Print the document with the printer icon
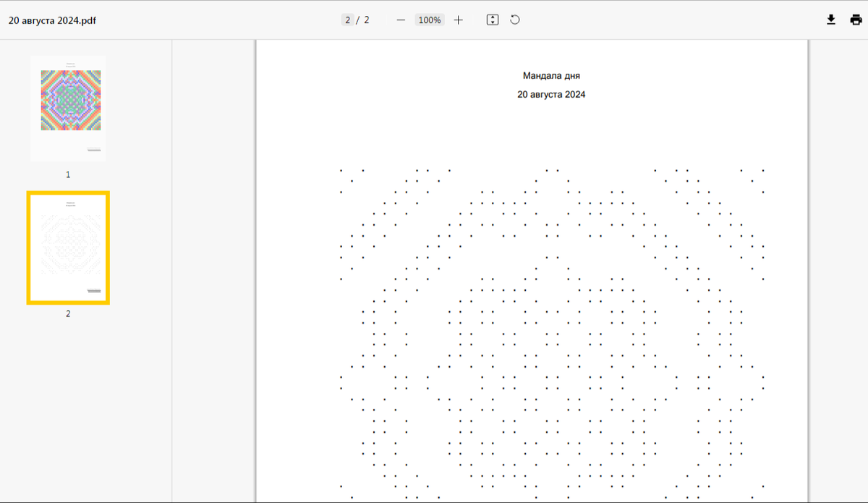This screenshot has width=868, height=503. coord(856,20)
